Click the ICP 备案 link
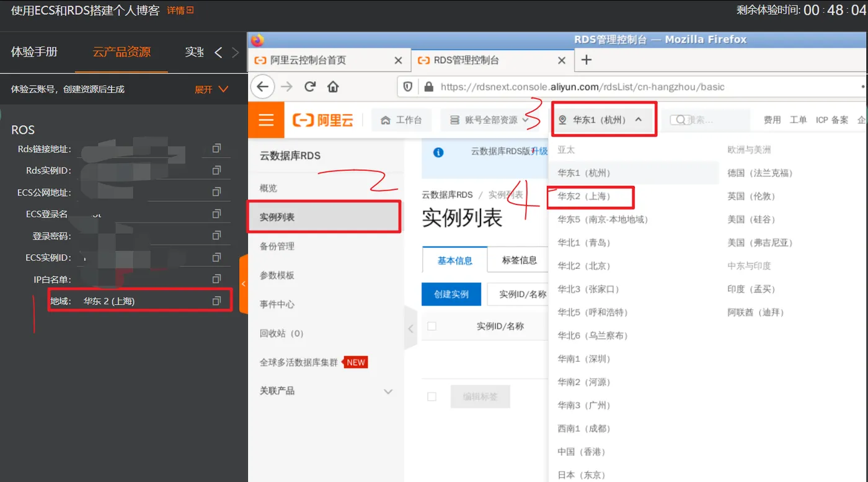 [831, 120]
